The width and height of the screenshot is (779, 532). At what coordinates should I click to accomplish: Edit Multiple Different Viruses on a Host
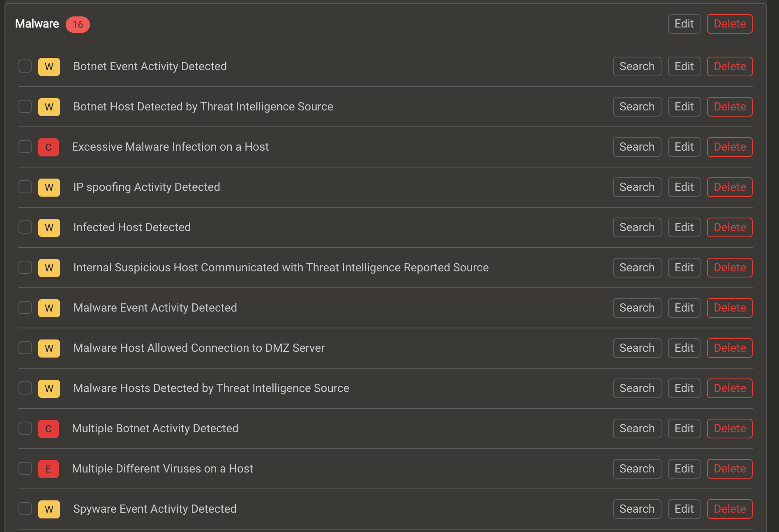pos(684,469)
